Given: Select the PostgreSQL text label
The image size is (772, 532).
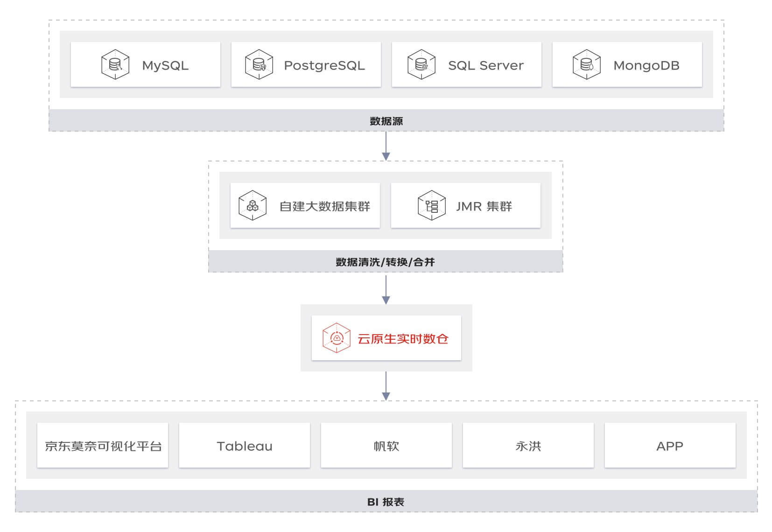Looking at the screenshot, I should coord(324,65).
